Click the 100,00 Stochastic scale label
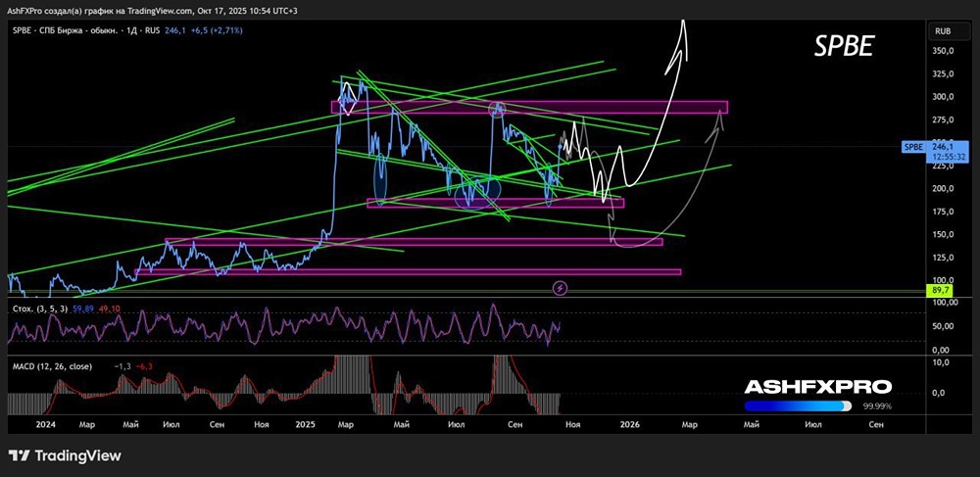 tap(945, 303)
